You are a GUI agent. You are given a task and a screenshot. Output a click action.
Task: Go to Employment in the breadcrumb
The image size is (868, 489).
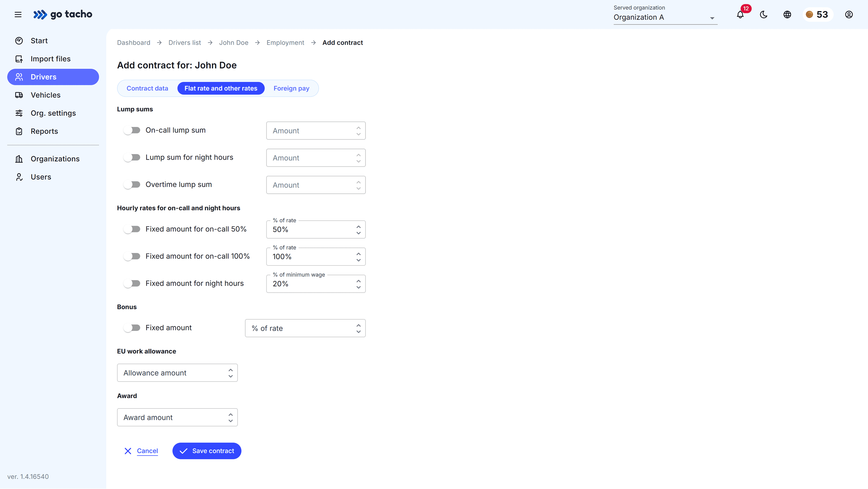point(285,43)
